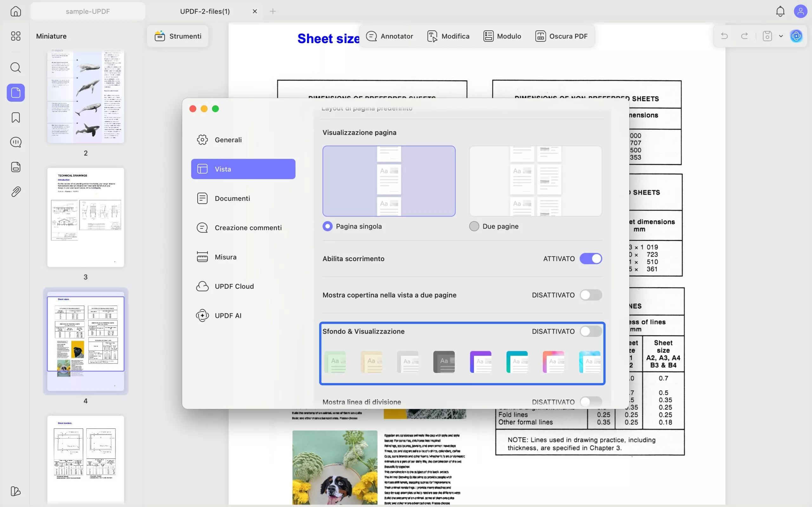Expand the save options dropdown arrow
Screen dimensions: 812x507
[781, 36]
